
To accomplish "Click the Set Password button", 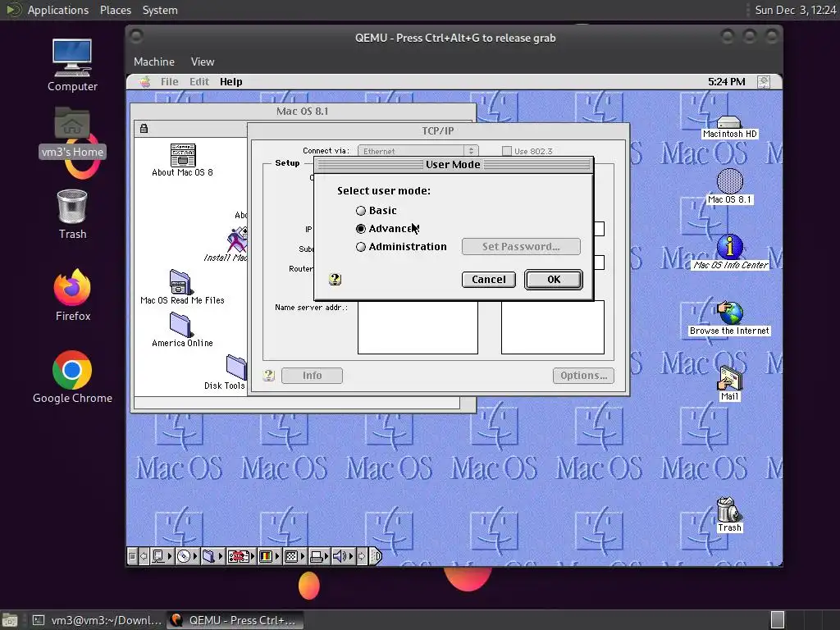I will (521, 246).
